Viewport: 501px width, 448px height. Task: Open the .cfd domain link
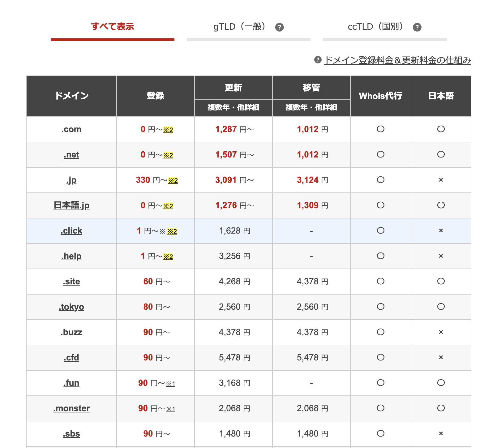pos(71,358)
